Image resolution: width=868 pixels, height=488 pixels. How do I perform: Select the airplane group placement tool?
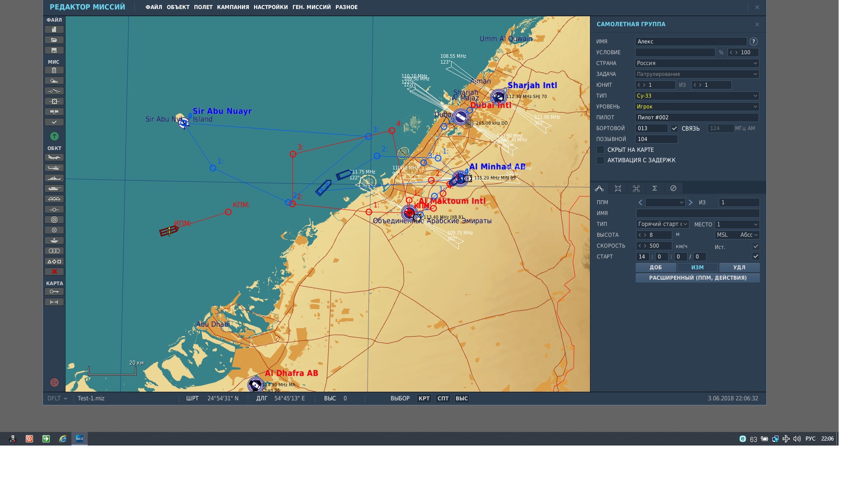pyautogui.click(x=54, y=157)
